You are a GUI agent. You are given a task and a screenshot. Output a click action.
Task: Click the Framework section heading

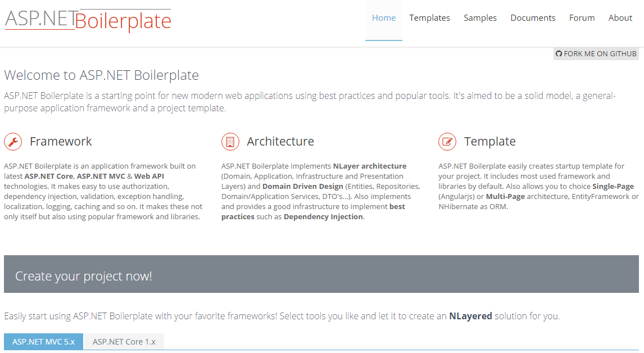pyautogui.click(x=61, y=142)
